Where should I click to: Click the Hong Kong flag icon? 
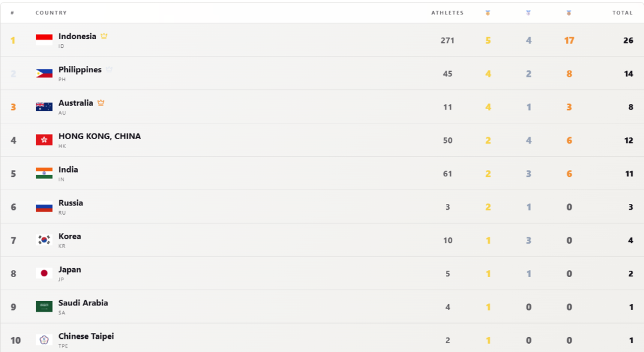pos(44,140)
